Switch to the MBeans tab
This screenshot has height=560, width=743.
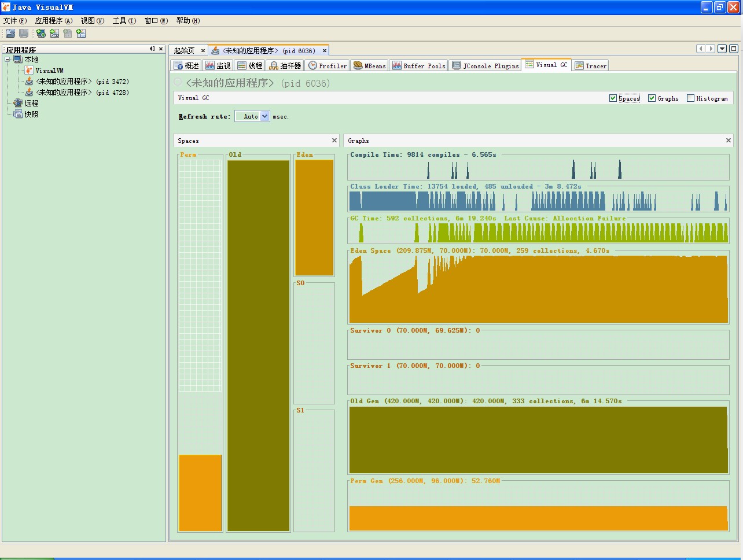pyautogui.click(x=370, y=66)
